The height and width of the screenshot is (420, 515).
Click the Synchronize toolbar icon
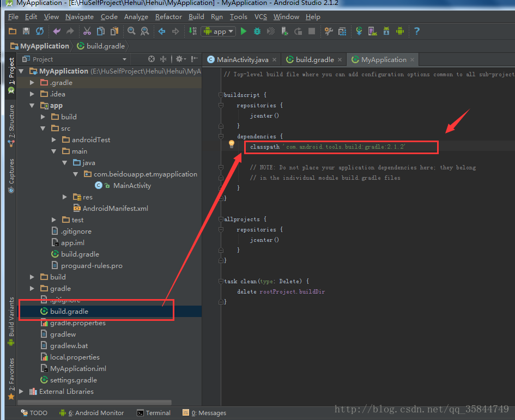40,31
